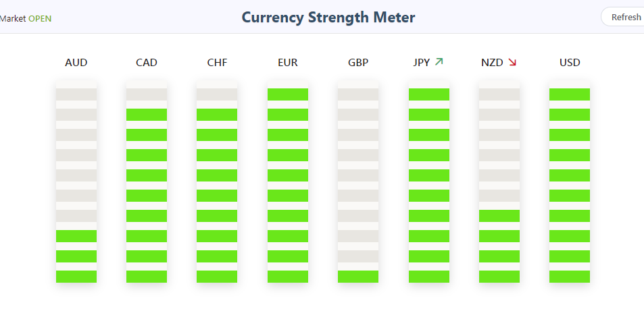Click the CHF strength meter bar

(217, 182)
